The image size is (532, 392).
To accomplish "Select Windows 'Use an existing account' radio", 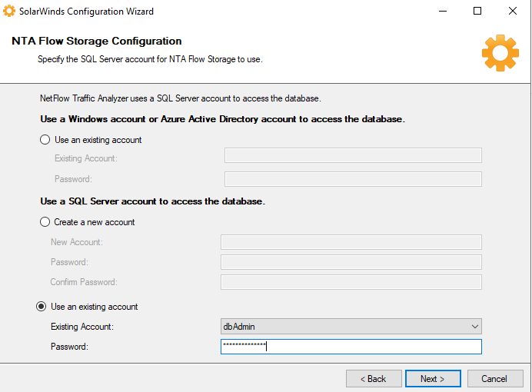I will click(x=45, y=140).
